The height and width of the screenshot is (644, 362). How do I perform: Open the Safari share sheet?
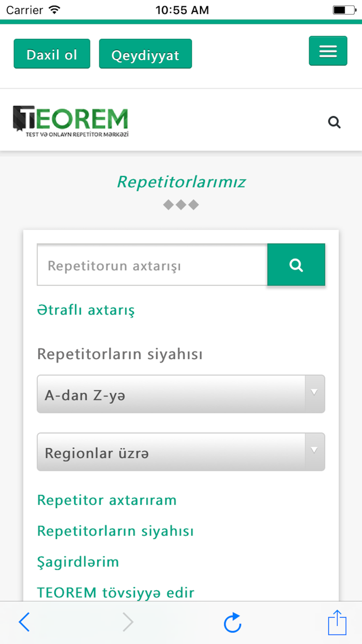pyautogui.click(x=337, y=623)
